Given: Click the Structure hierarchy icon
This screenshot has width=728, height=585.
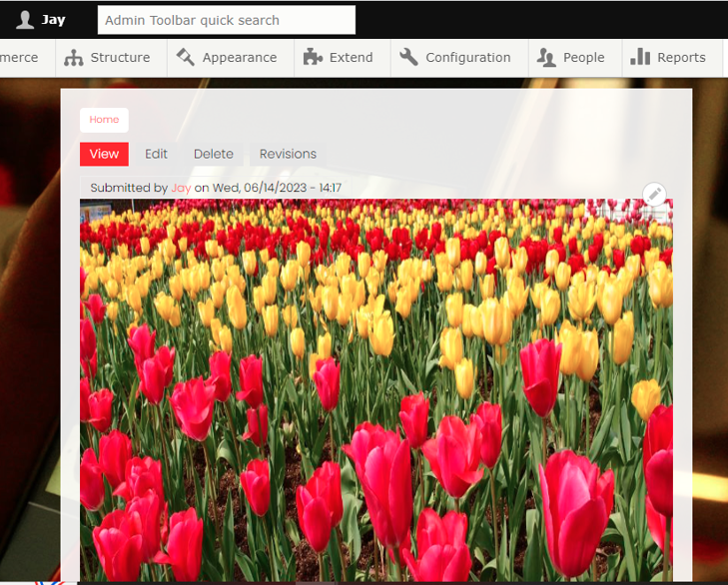Looking at the screenshot, I should pos(73,58).
